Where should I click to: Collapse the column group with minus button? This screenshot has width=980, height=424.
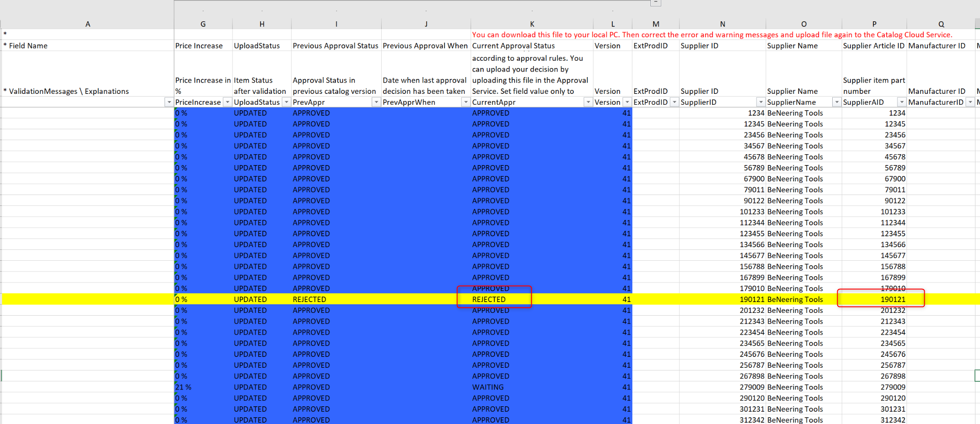pyautogui.click(x=655, y=3)
